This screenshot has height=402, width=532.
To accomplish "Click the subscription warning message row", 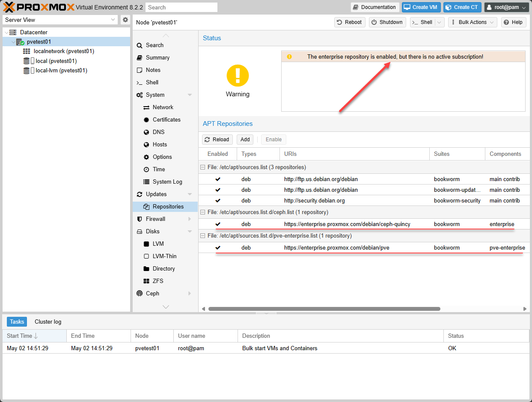I will (403, 57).
